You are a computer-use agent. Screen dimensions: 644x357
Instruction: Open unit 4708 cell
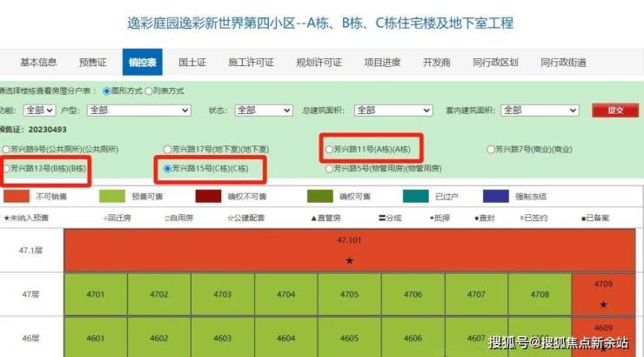(x=540, y=294)
